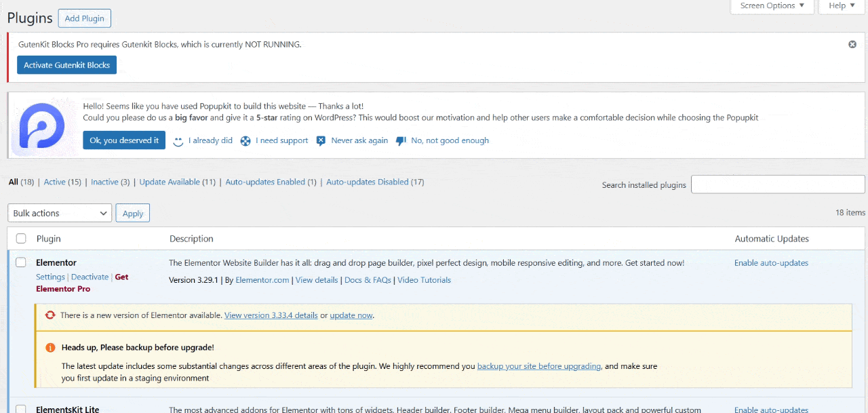Check the ElementsKit Lite plugin checkbox
This screenshot has height=413, width=868.
click(21, 409)
